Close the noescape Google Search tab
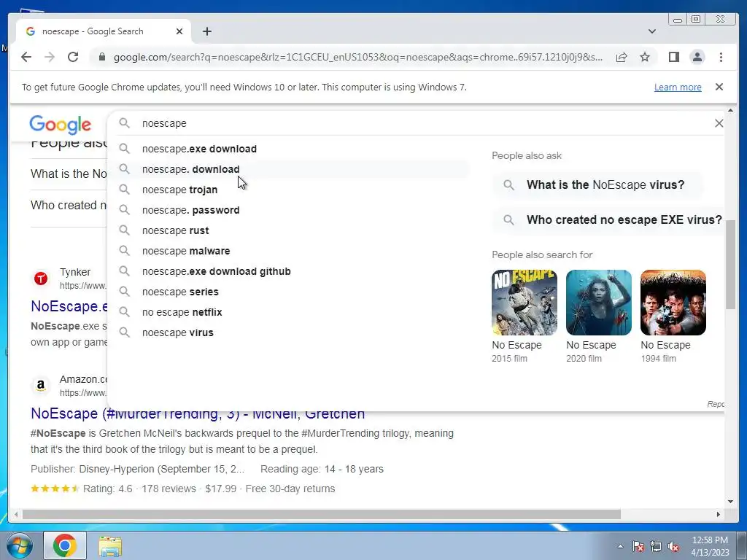The height and width of the screenshot is (560, 747). (179, 31)
